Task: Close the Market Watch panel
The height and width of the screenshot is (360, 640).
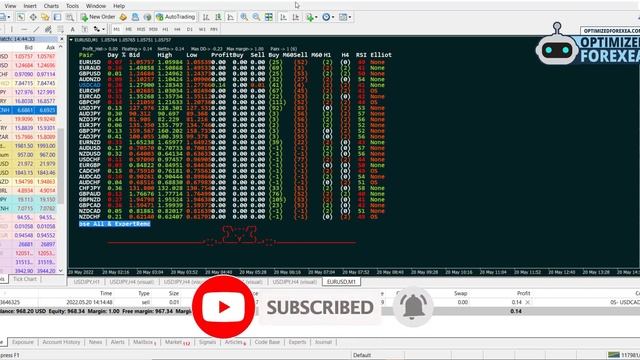Action: (x=62, y=39)
